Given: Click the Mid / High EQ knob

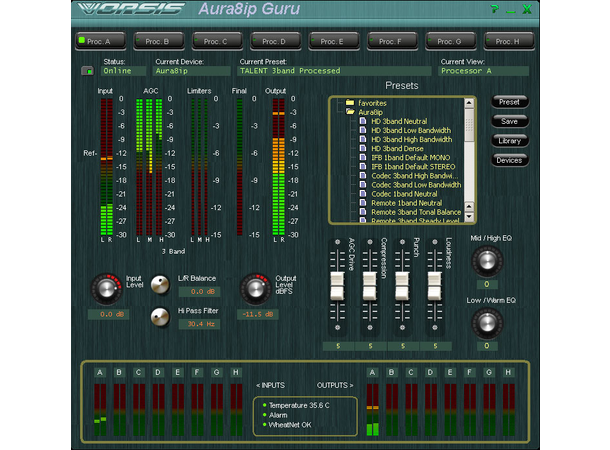Looking at the screenshot, I should tap(487, 261).
